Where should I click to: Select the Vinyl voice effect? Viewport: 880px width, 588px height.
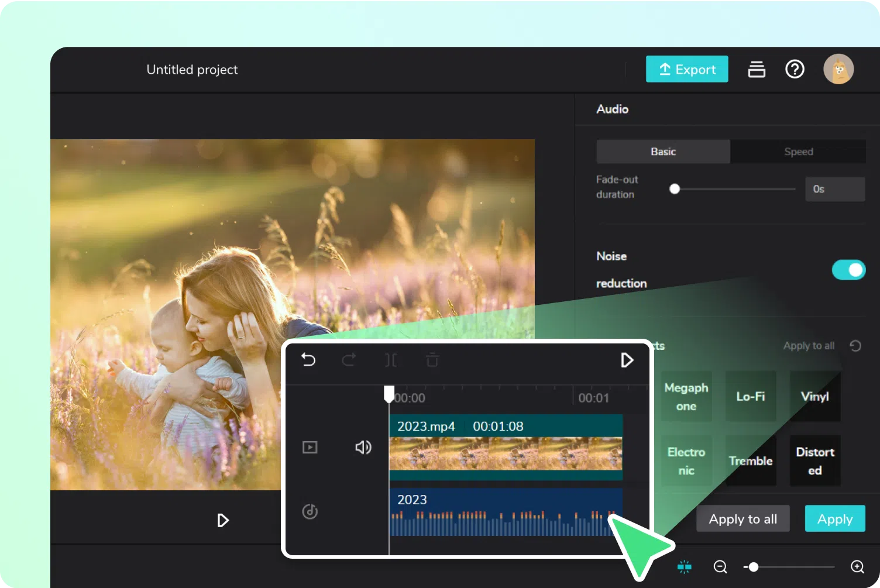[x=815, y=397]
